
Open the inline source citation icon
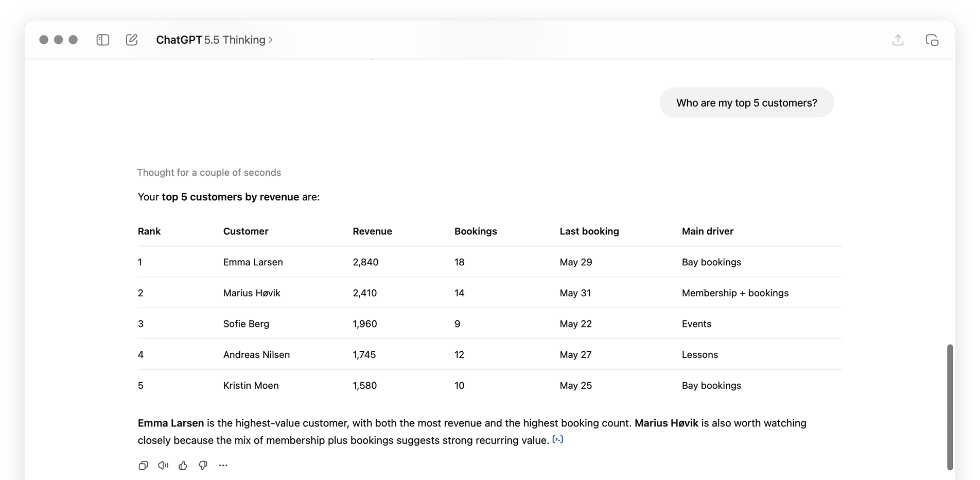tap(557, 439)
